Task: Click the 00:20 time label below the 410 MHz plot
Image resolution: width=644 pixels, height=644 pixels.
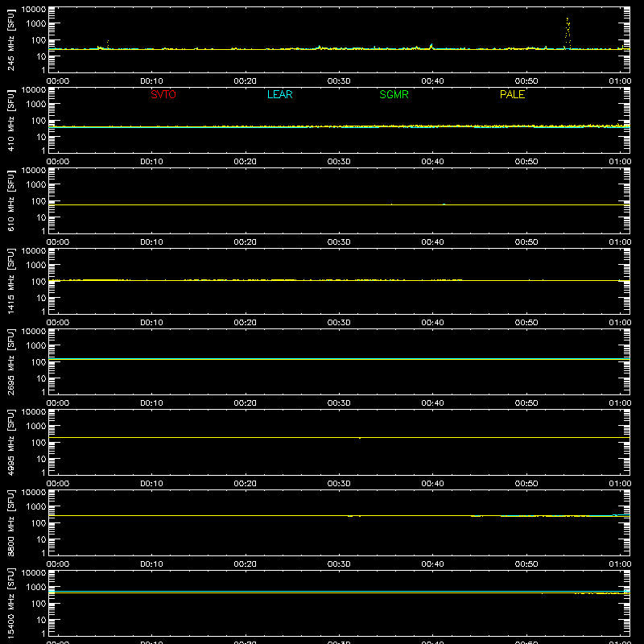Action: (x=246, y=162)
